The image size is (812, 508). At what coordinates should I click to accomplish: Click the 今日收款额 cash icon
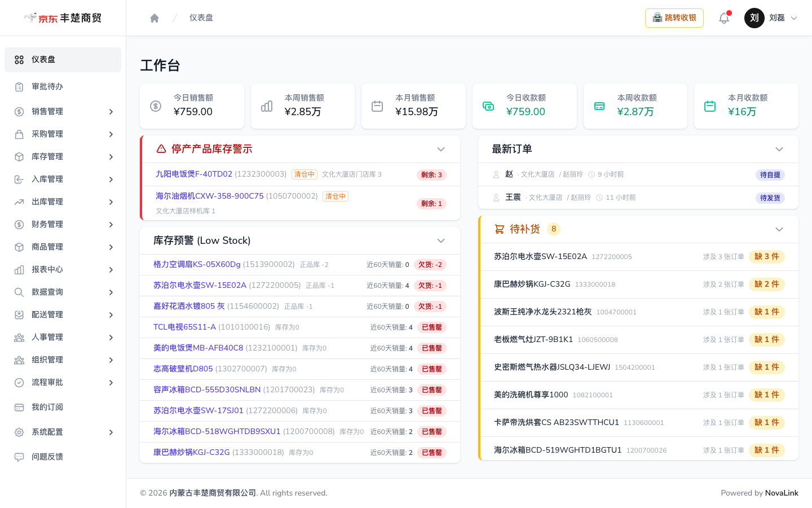(488, 106)
